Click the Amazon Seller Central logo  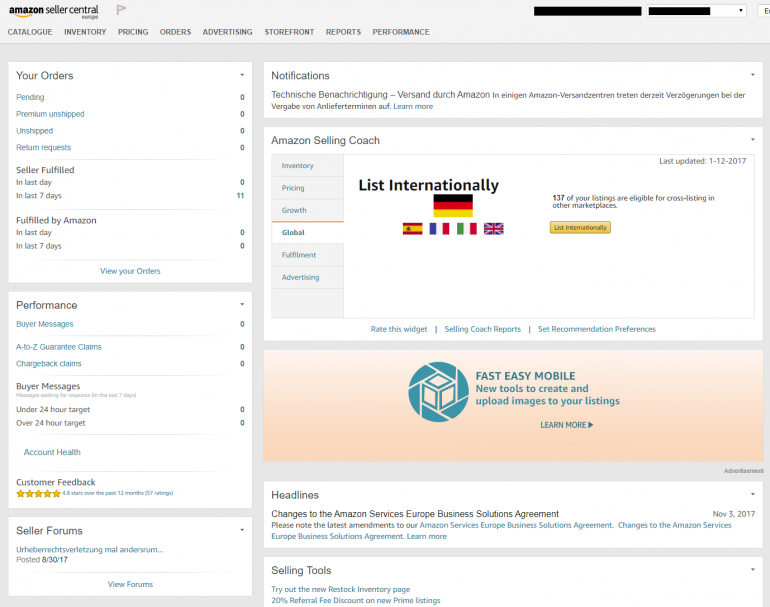pyautogui.click(x=54, y=12)
